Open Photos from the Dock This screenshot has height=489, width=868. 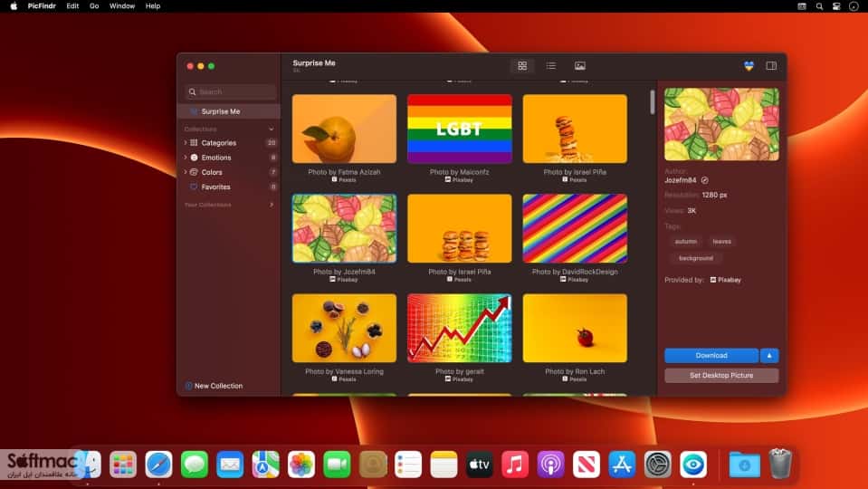point(301,464)
